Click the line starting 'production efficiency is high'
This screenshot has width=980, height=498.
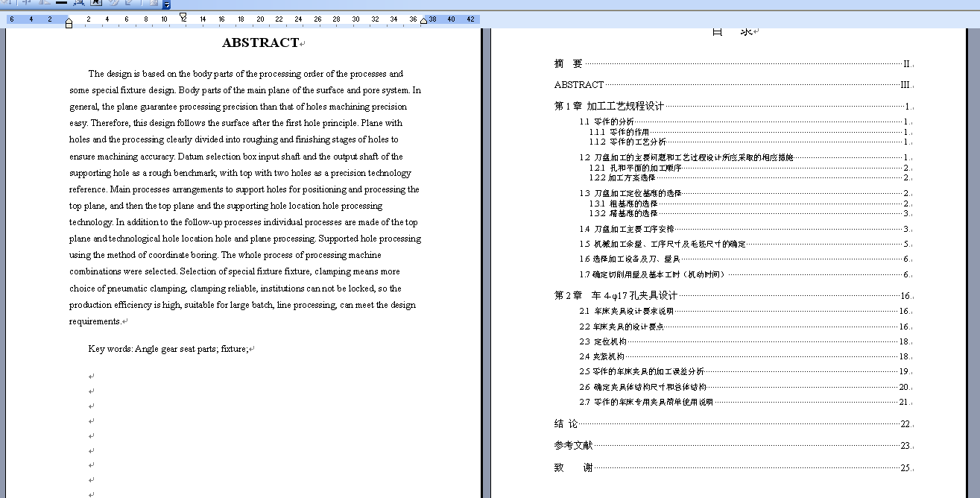pos(243,305)
